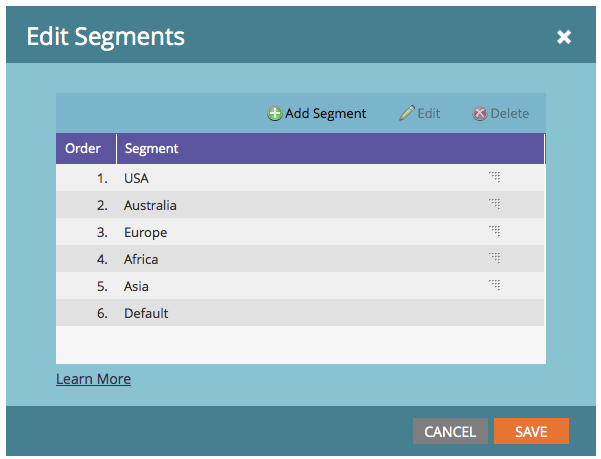The height and width of the screenshot is (459, 601).
Task: Select the Europe segment
Action: (300, 232)
